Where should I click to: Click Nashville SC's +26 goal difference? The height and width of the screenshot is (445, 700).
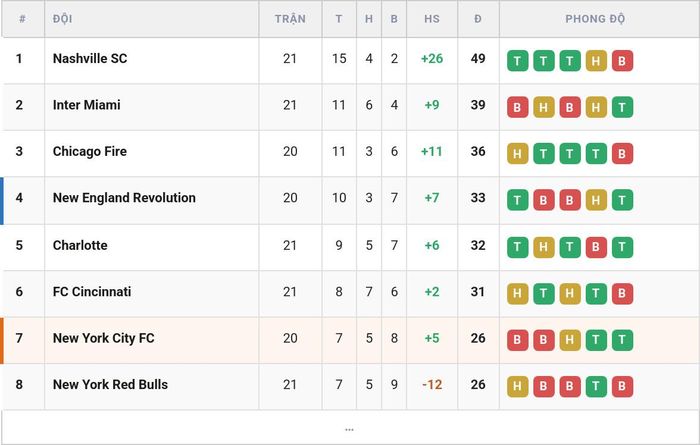tap(432, 58)
